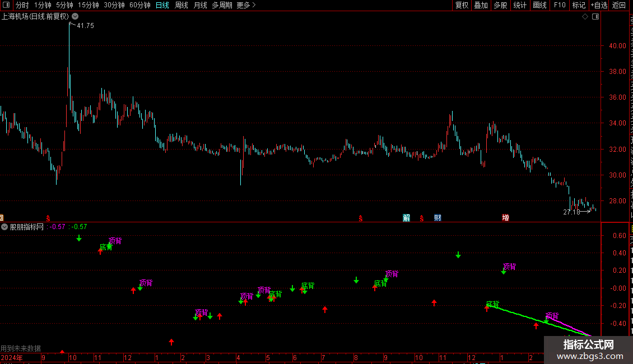This screenshot has width=633, height=364.
Task: Switch to 60分钟 chart period
Action: pyautogui.click(x=139, y=5)
